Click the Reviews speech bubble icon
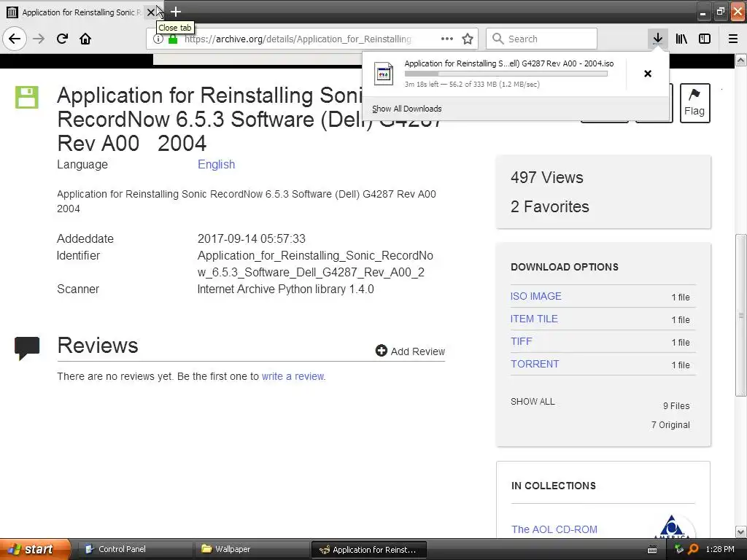This screenshot has height=560, width=747. (x=27, y=348)
